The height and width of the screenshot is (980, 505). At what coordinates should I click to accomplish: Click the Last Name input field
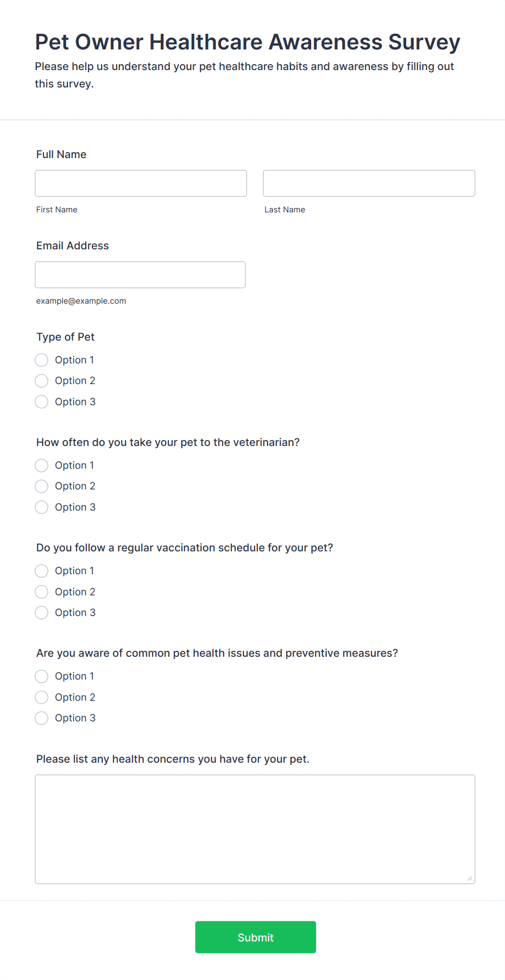pyautogui.click(x=369, y=184)
